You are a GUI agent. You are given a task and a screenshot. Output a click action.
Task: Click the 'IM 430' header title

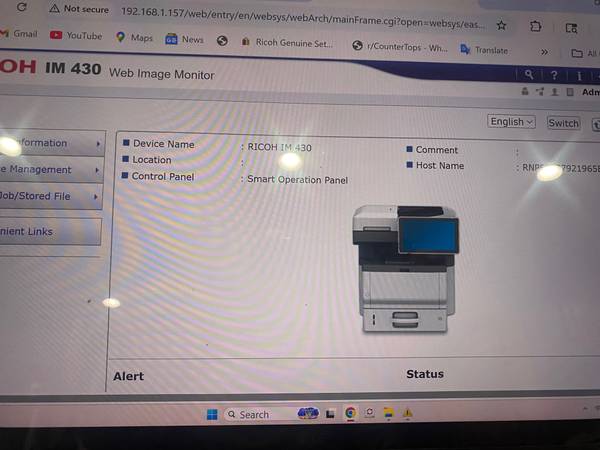73,68
